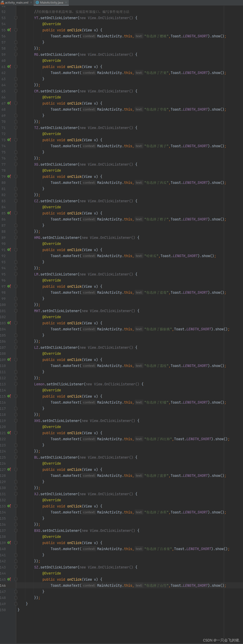Image resolution: width=243 pixels, height=644 pixels.
Task: Click the "哈密瓜" string on line 92
Action: point(152,256)
